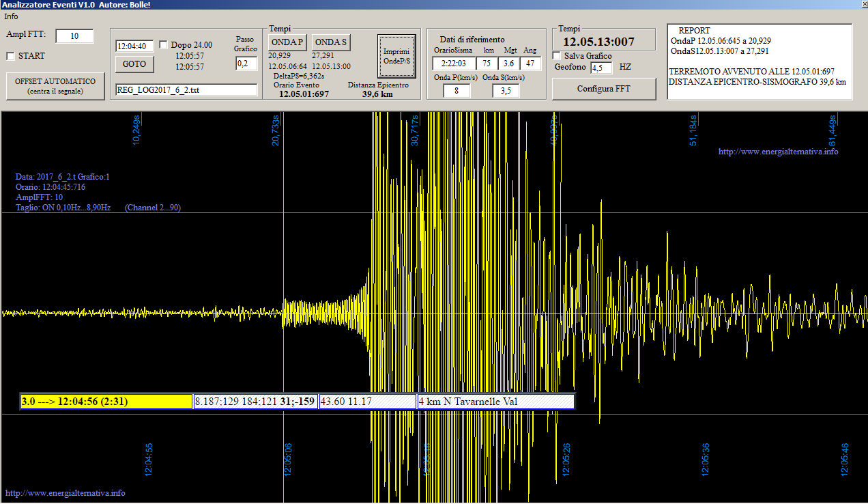Click the 61,449s time marker on the graph
This screenshot has height=504, width=868.
pos(833,130)
